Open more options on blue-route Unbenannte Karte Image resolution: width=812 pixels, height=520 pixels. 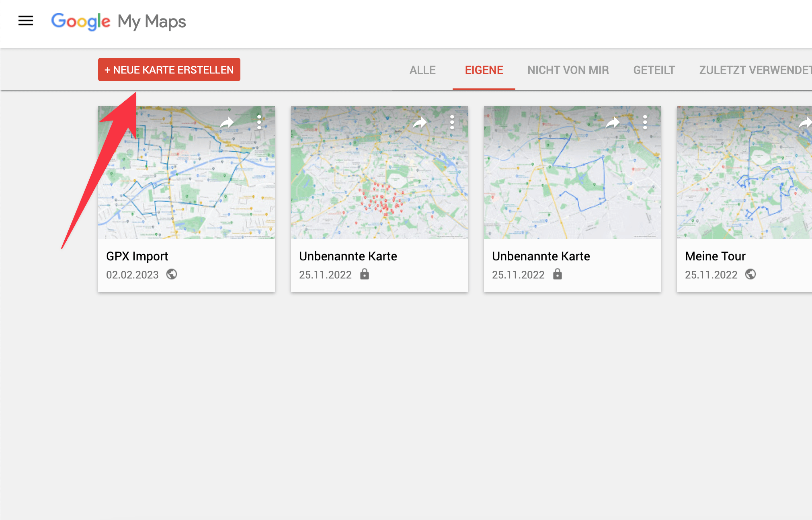(x=645, y=122)
